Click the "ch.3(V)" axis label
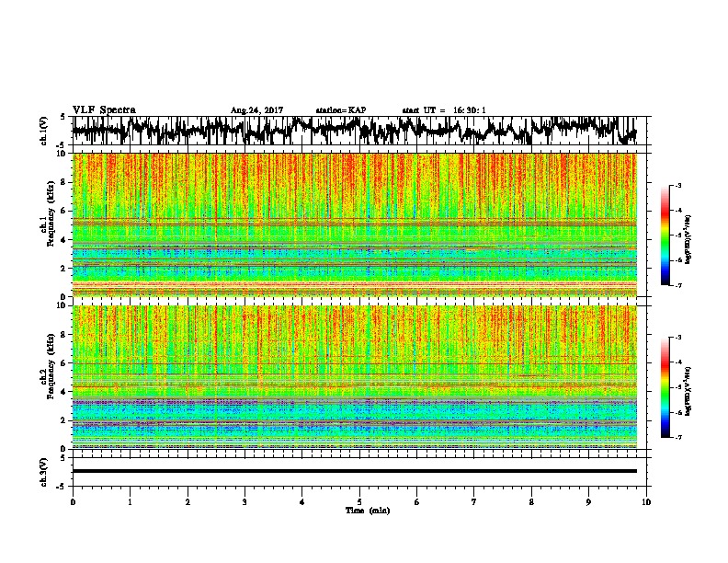Viewport: 728px width, 563px height. 44,472
